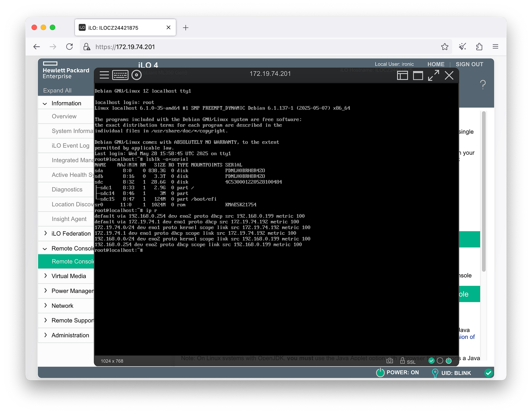Open the Insight Agent page
Screen dimensions: 532x414
pos(66,219)
